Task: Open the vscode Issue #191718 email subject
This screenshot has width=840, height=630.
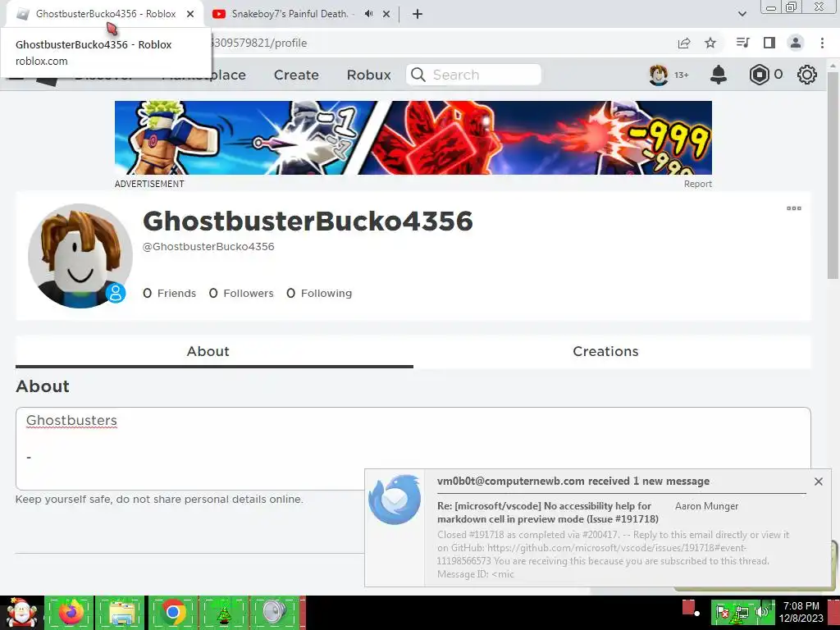Action: 547,512
